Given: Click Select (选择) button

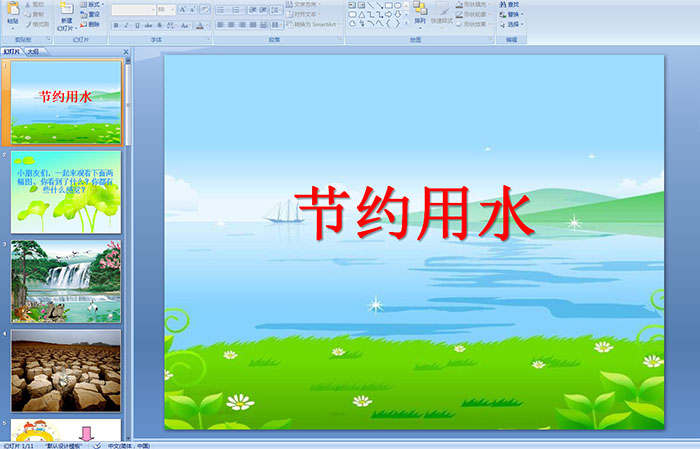Looking at the screenshot, I should click(x=511, y=24).
